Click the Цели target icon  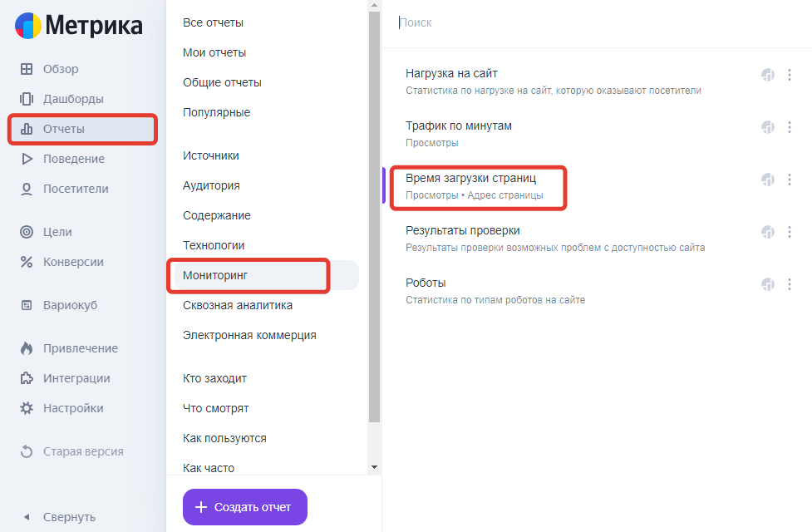click(27, 232)
